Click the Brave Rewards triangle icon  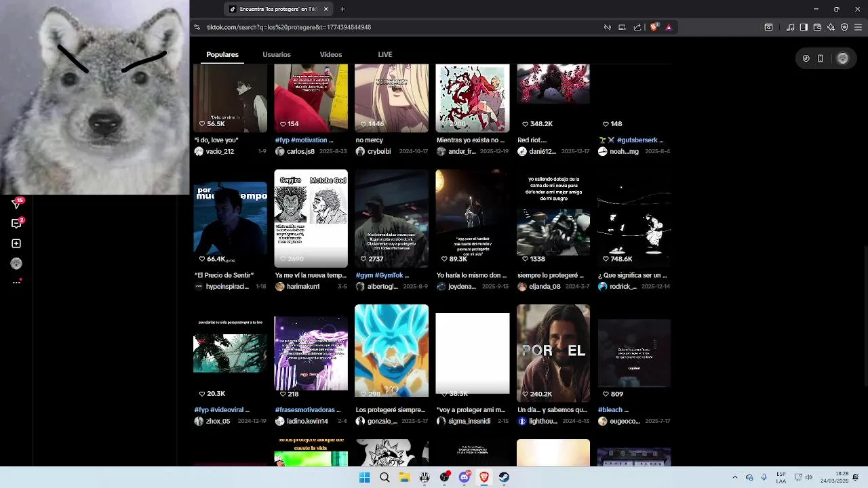pos(669,27)
